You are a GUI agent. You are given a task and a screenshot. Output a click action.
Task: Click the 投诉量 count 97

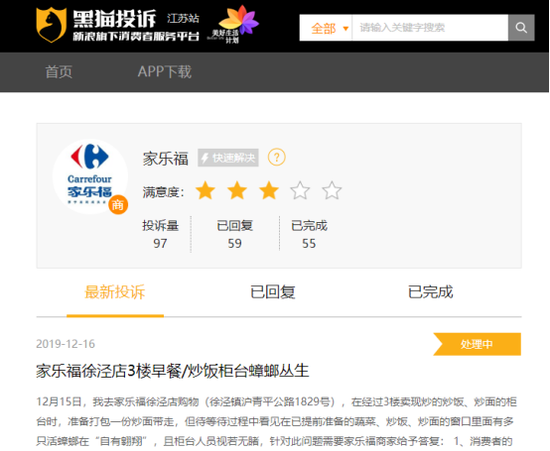click(160, 243)
